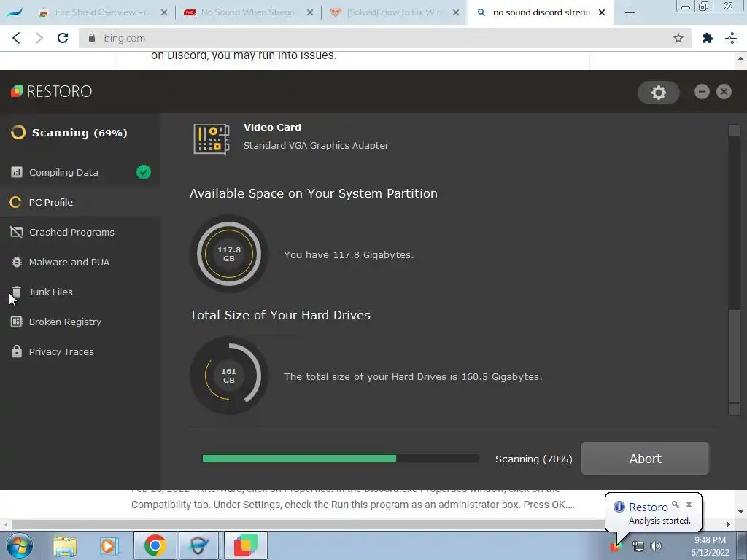Viewport: 747px width, 560px height.
Task: Open the Broken Registry section
Action: point(80,322)
